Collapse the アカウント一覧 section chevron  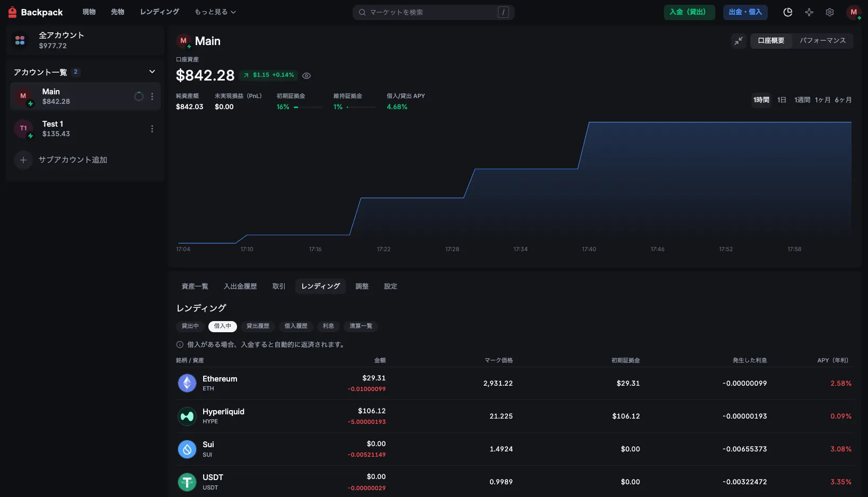(152, 72)
